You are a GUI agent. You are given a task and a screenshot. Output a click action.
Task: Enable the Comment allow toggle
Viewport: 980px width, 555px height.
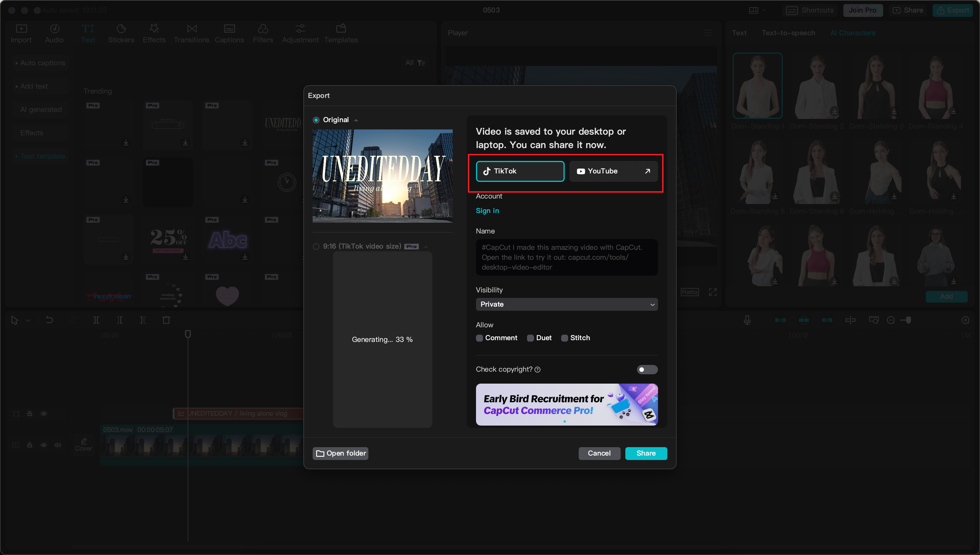[x=479, y=338]
